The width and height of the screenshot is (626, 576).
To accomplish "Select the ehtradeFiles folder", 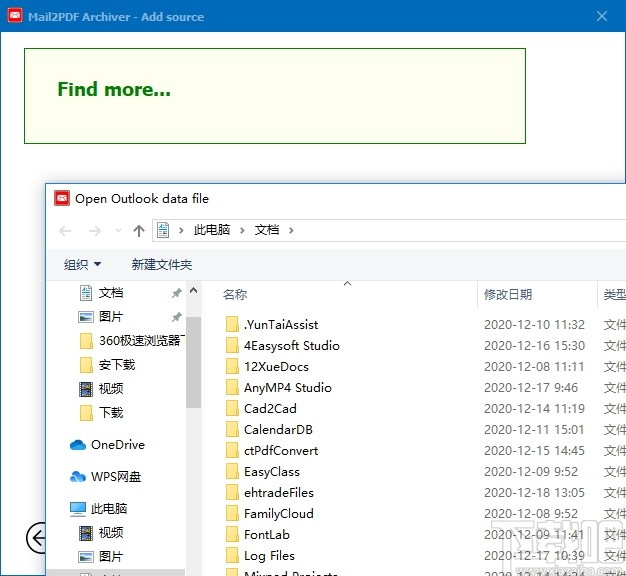I will tap(279, 493).
